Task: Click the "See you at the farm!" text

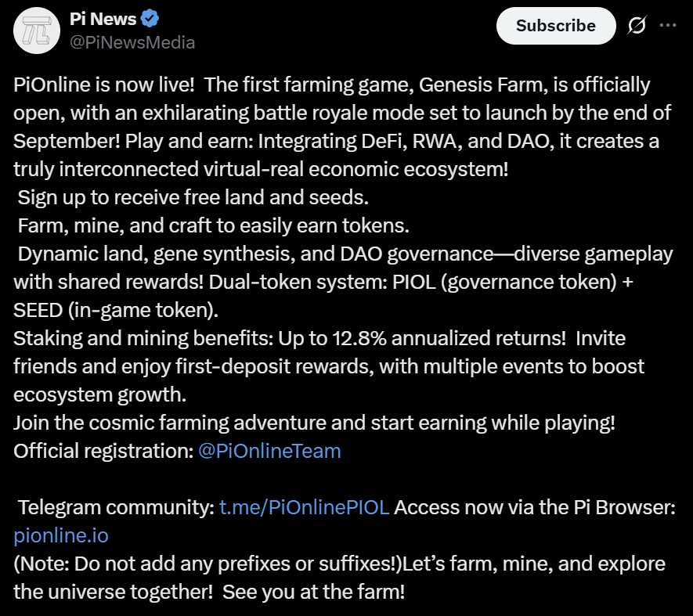Action: (313, 592)
